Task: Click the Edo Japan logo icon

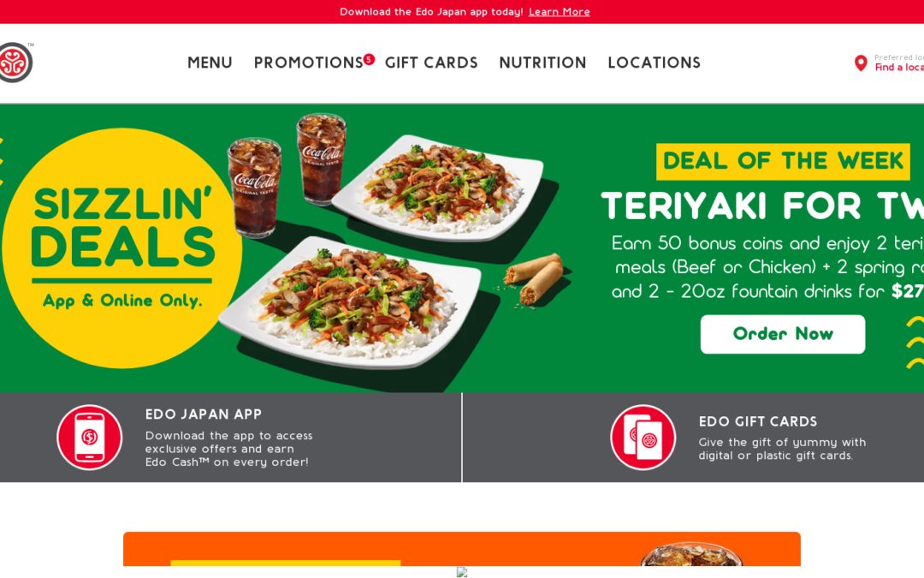Action: coord(15,63)
